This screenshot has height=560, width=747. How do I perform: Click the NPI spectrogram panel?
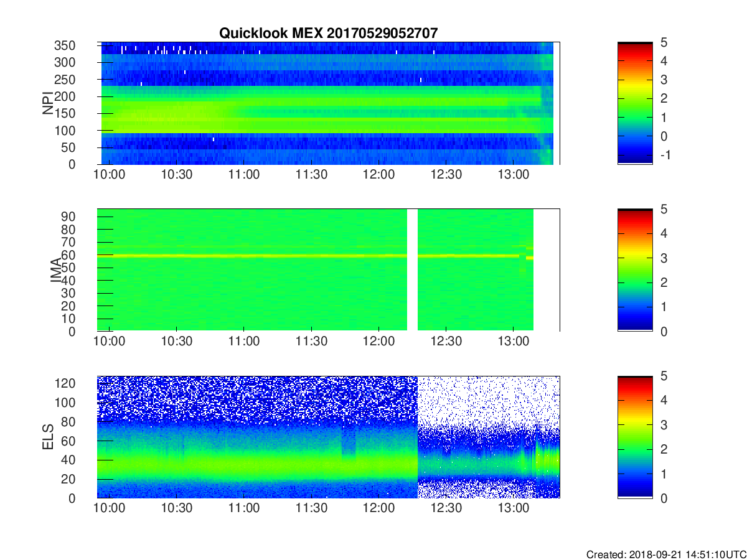[328, 103]
